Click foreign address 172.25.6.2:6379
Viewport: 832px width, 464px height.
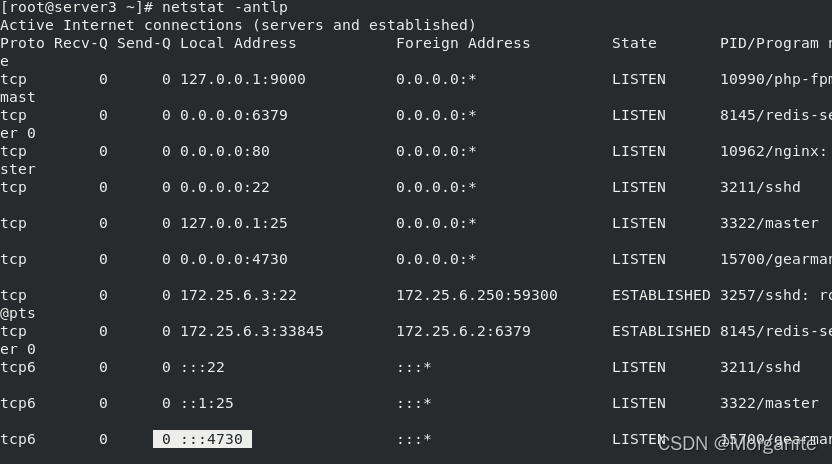[463, 331]
